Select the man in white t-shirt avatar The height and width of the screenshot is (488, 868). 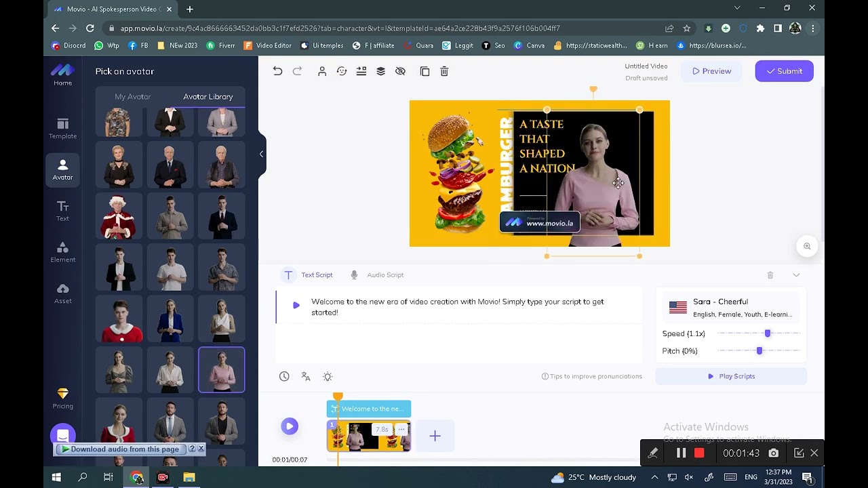click(x=170, y=268)
